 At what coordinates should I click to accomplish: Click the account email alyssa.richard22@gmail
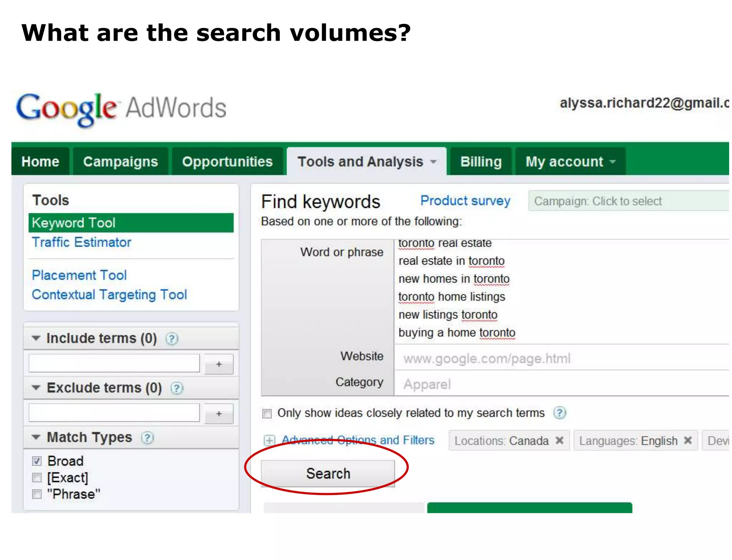tap(644, 103)
